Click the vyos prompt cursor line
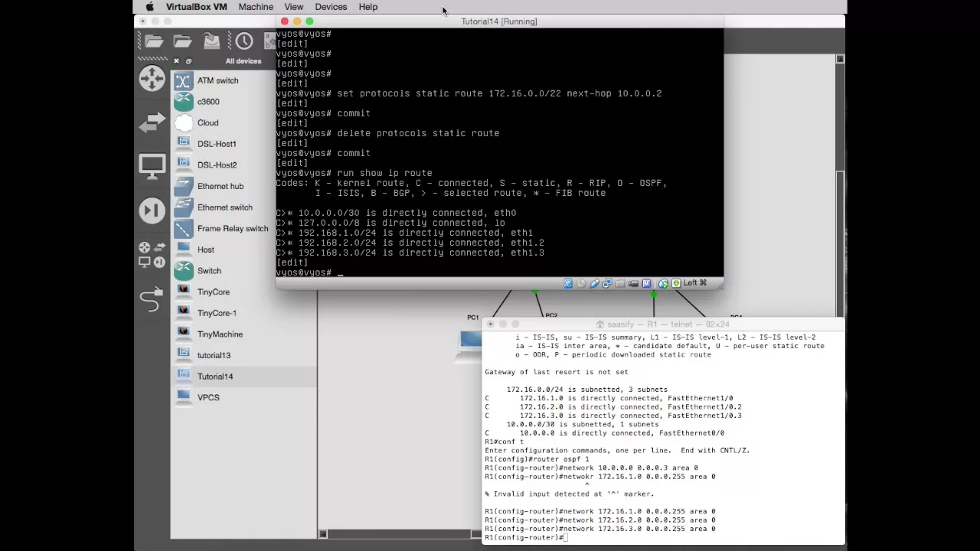This screenshot has width=980, height=551. pos(309,272)
